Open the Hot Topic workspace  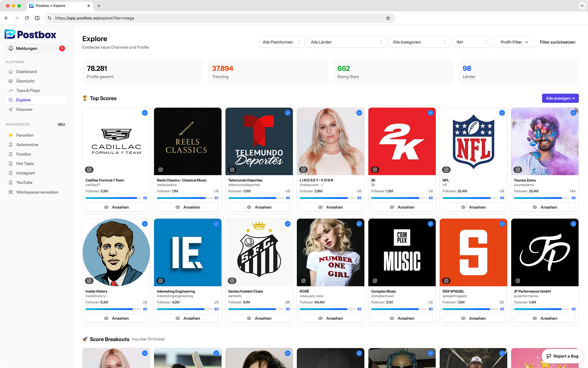pos(36,164)
